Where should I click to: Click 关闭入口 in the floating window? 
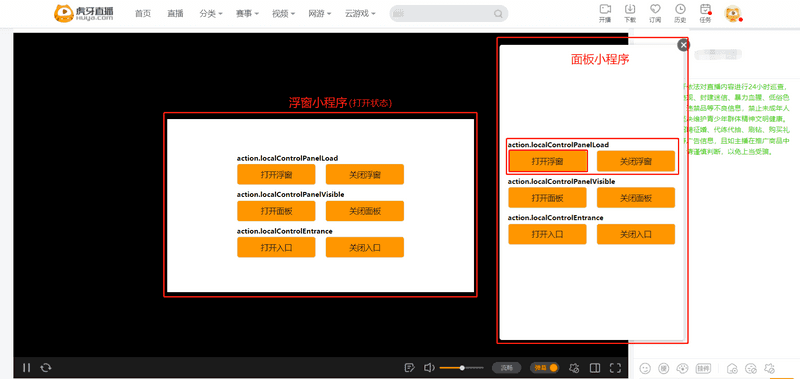coord(365,247)
